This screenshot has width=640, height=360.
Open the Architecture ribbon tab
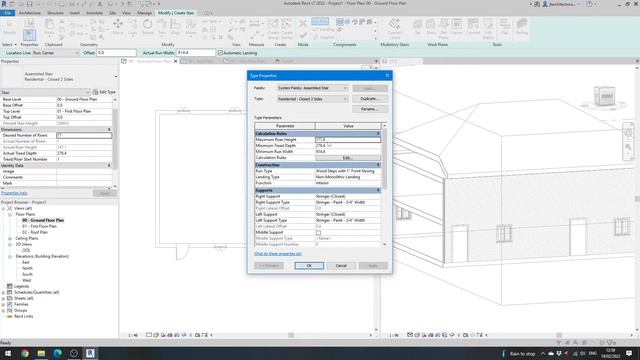click(x=30, y=13)
